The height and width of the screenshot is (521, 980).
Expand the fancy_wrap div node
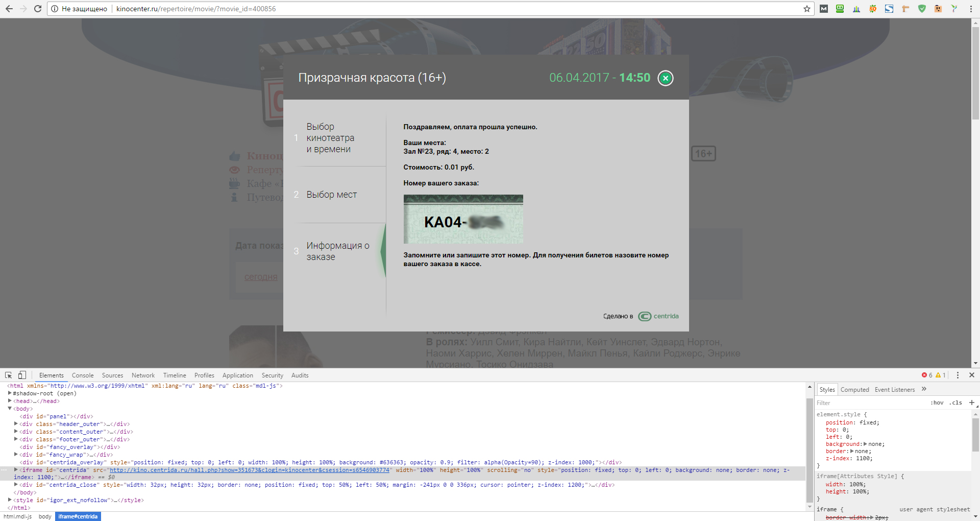pos(16,455)
